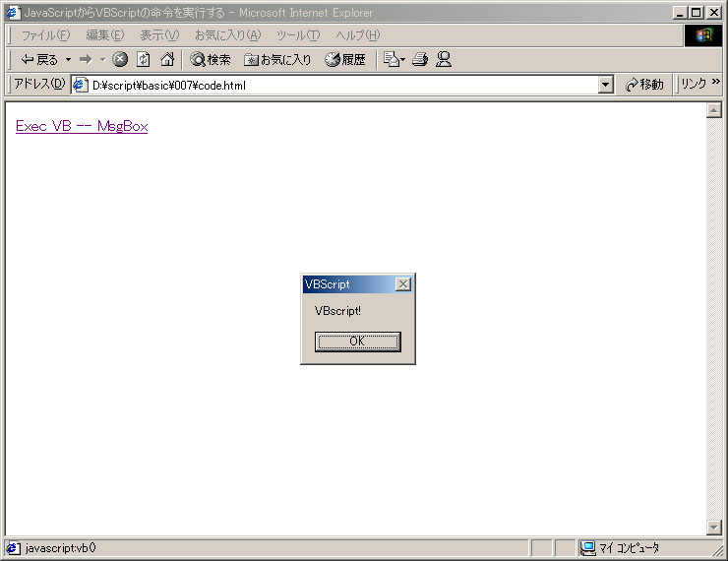Close the VBScript message box
Image resolution: width=728 pixels, height=561 pixels.
[x=403, y=284]
